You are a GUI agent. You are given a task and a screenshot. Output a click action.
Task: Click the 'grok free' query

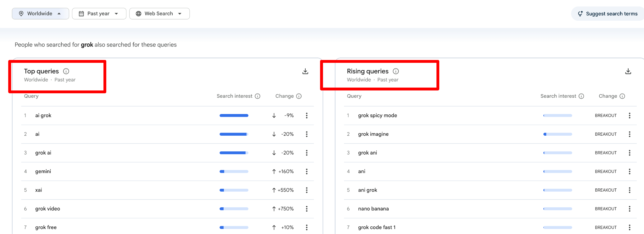coord(46,227)
